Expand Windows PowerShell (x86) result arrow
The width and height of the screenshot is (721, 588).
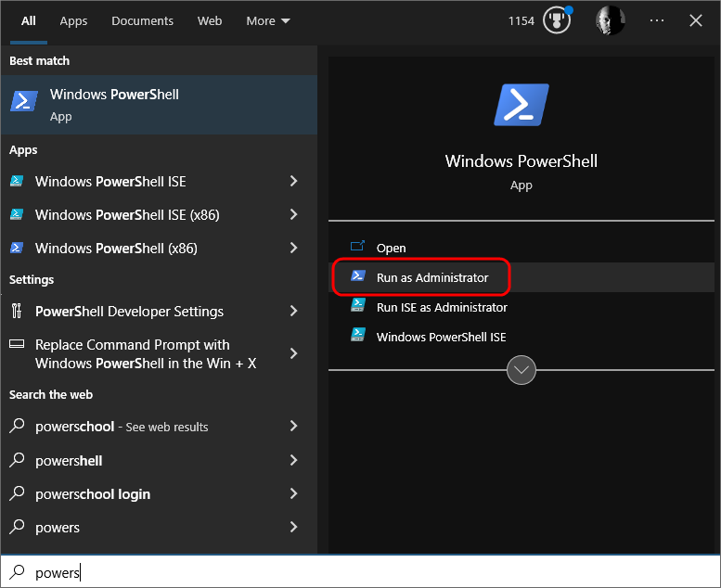click(x=293, y=248)
